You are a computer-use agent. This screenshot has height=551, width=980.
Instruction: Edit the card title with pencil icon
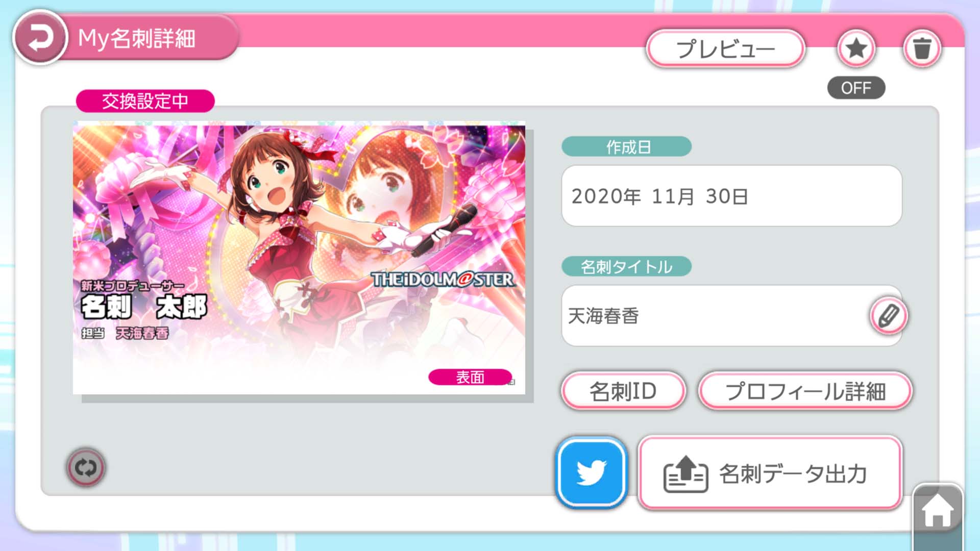[889, 316]
